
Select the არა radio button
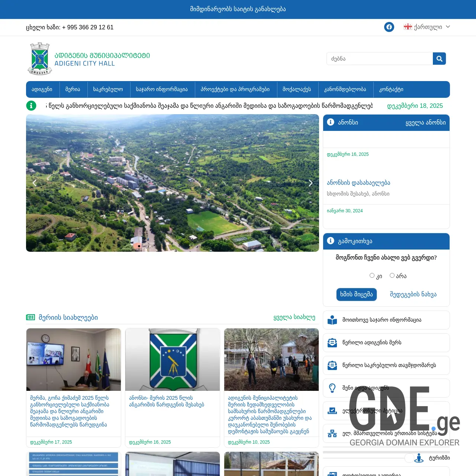pos(392,275)
